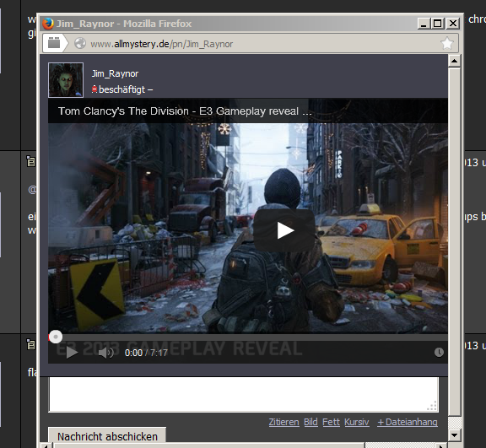Click the Kursiv formatting link

[x=356, y=422]
